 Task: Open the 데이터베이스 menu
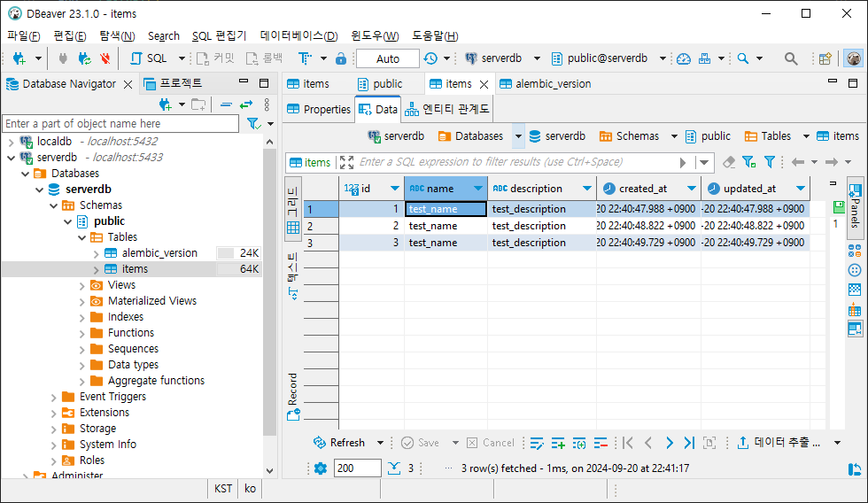click(x=299, y=36)
